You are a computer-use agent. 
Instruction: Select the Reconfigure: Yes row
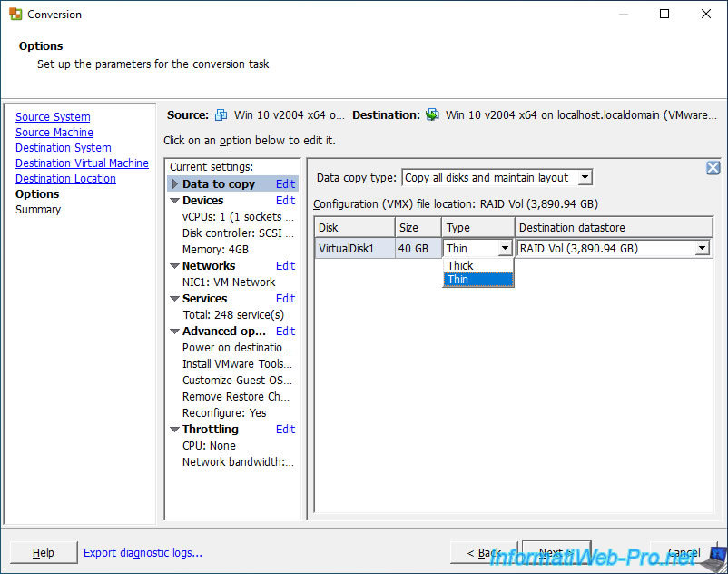tap(224, 413)
